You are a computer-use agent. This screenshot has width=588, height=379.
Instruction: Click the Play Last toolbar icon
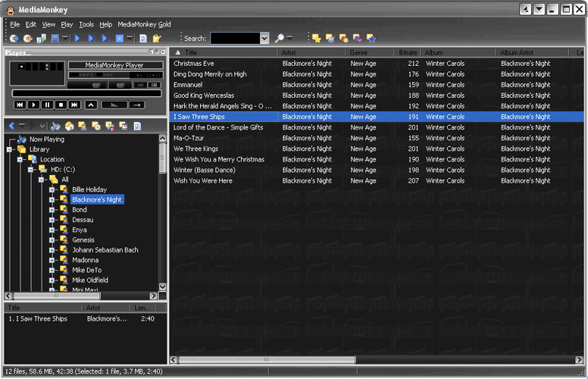click(x=106, y=38)
